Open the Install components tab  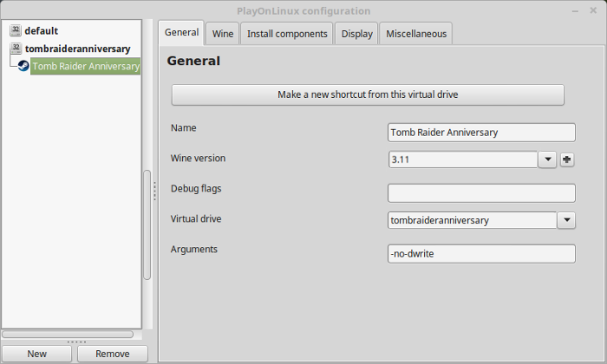[287, 34]
